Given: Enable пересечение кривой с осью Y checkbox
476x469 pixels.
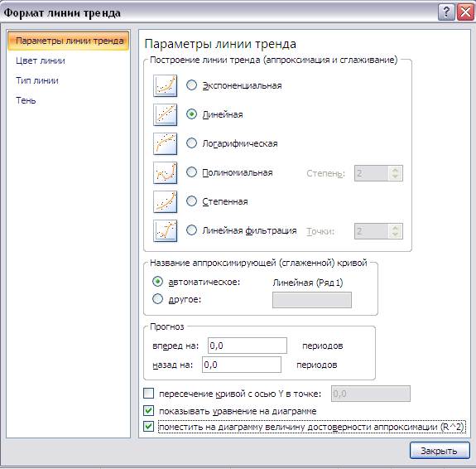Looking at the screenshot, I should 148,394.
